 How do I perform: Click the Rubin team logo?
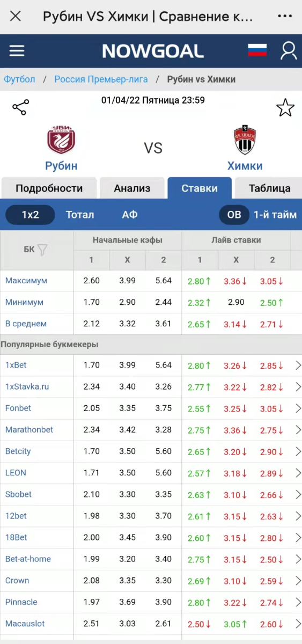[61, 140]
